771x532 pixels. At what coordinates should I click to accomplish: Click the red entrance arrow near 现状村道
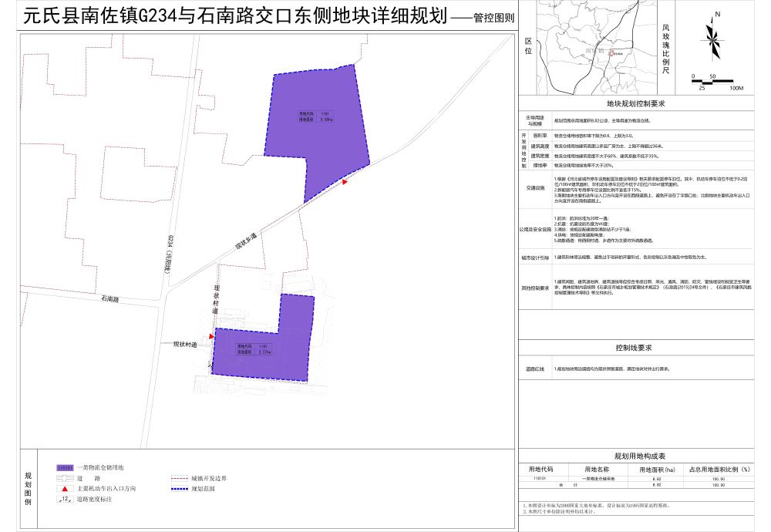[x=210, y=336]
